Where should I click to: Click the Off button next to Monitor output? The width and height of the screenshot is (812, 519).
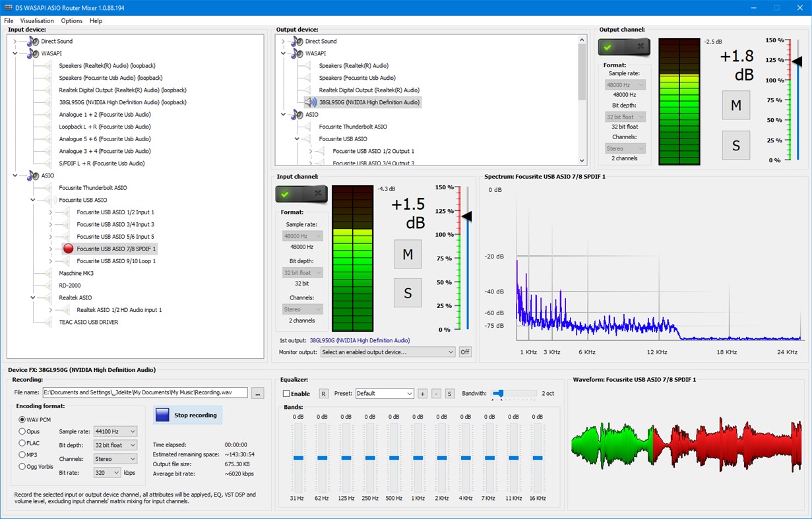click(x=464, y=351)
